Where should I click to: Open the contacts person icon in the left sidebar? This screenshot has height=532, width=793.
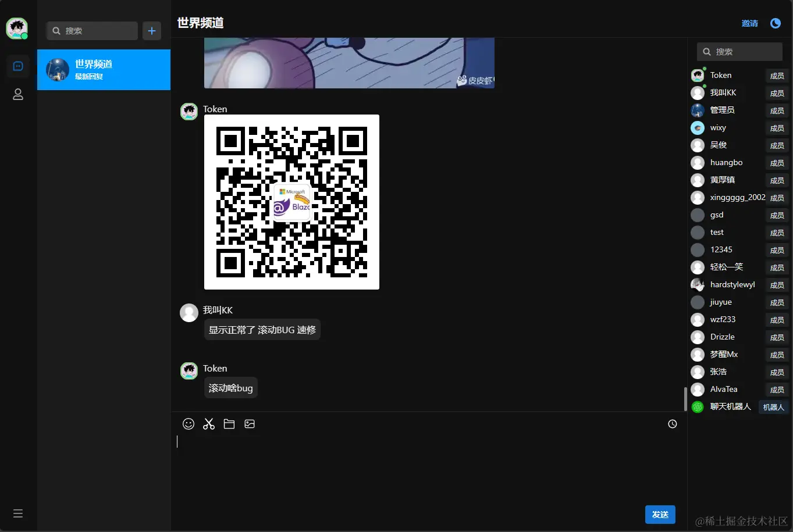pos(18,94)
